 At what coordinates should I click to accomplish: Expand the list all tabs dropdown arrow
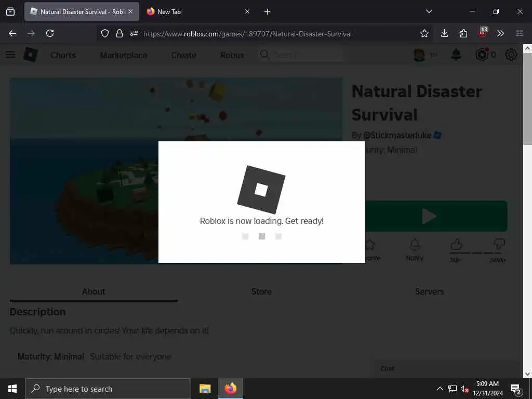click(x=429, y=11)
